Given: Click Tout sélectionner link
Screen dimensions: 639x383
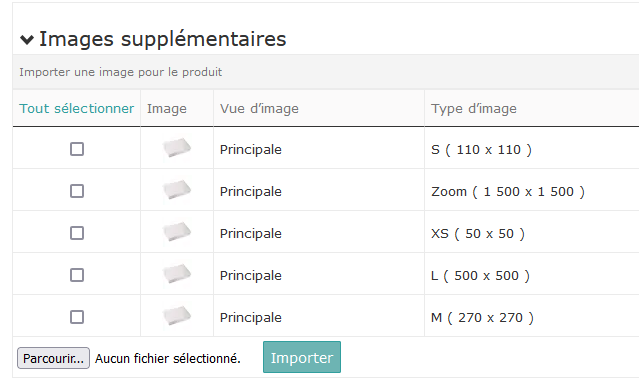Looking at the screenshot, I should [x=77, y=108].
